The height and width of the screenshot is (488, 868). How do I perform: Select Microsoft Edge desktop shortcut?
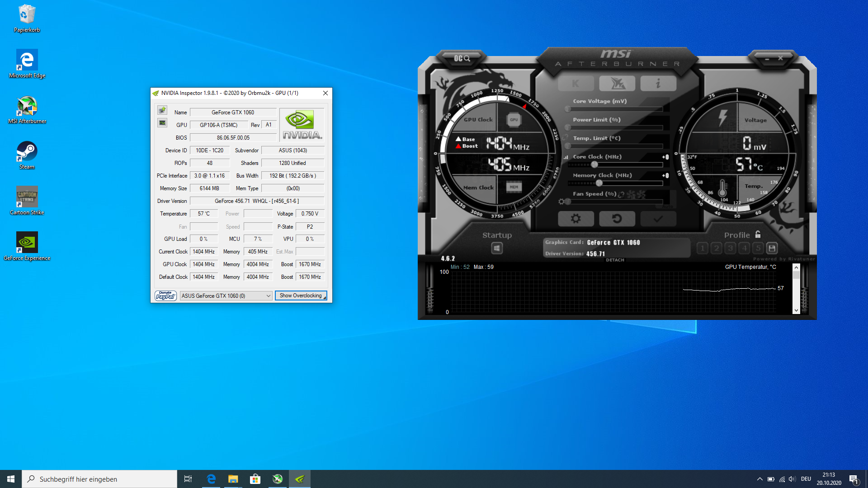(x=27, y=64)
